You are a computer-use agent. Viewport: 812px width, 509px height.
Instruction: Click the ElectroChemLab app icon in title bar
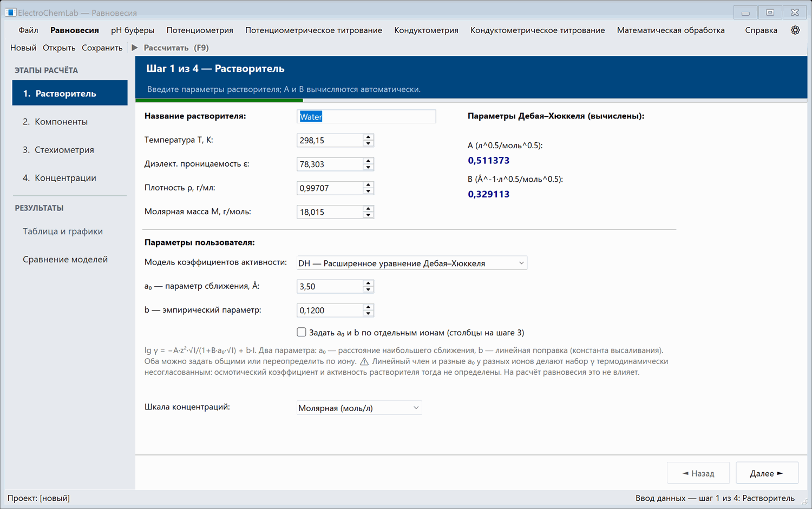click(10, 12)
